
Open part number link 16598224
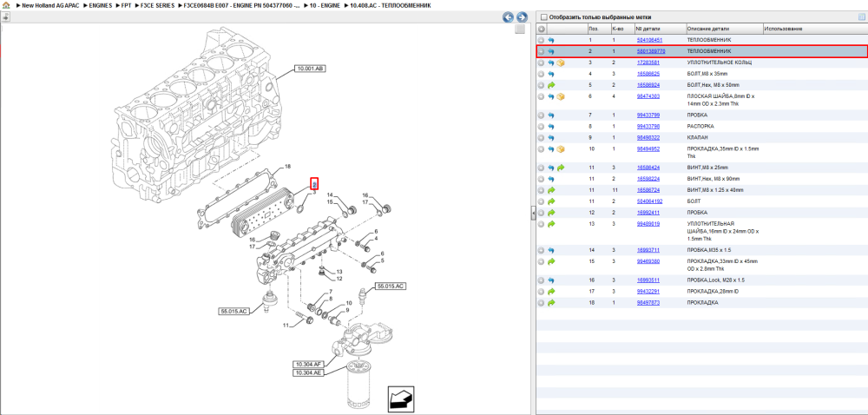[x=648, y=179]
